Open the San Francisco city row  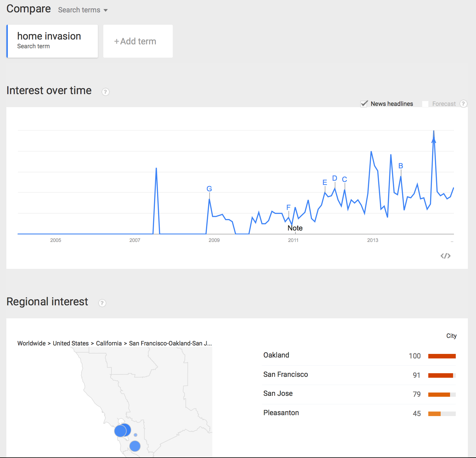tap(359, 375)
